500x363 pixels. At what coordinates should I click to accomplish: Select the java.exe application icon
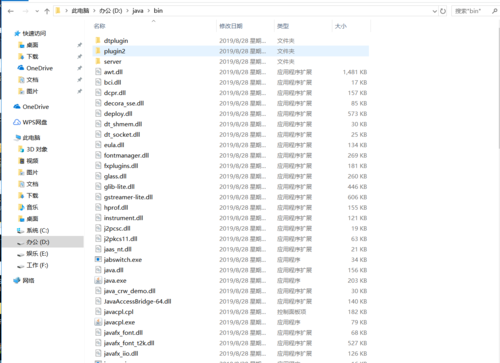point(98,281)
